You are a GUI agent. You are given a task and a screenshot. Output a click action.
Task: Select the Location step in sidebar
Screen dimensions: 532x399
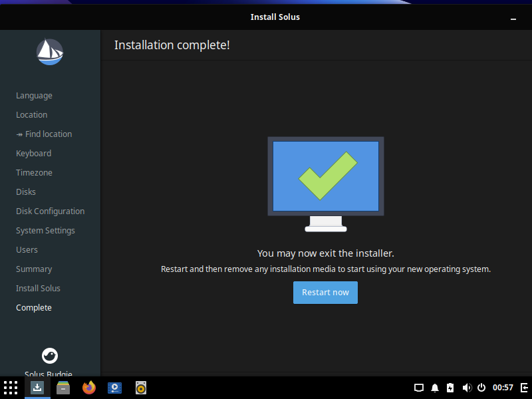click(31, 114)
